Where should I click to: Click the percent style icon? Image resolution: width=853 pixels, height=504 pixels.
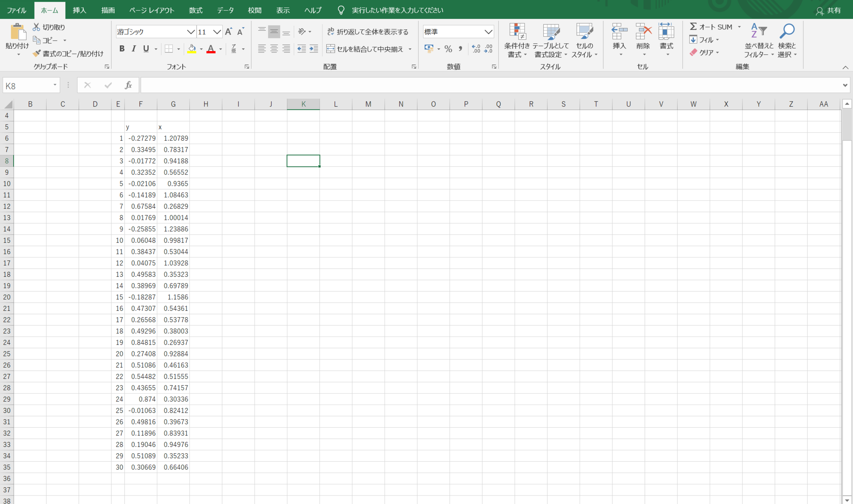[x=448, y=49]
